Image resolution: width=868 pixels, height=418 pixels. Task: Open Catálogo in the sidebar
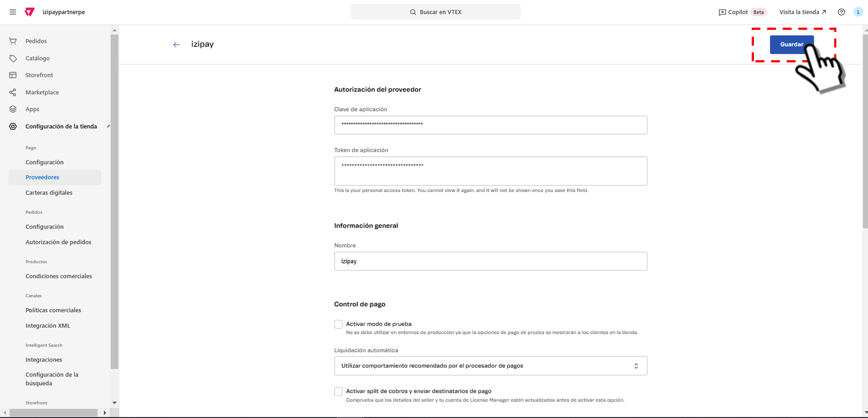[37, 58]
